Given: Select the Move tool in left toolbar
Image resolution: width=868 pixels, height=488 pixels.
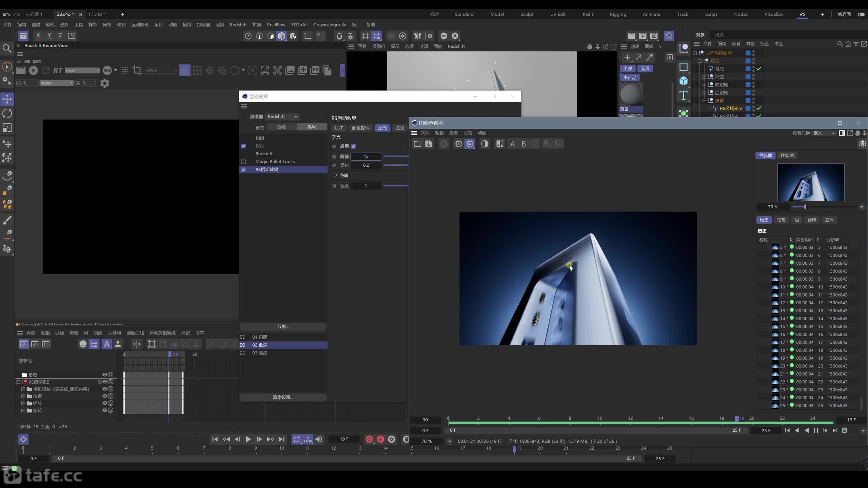Looking at the screenshot, I should click(x=7, y=99).
